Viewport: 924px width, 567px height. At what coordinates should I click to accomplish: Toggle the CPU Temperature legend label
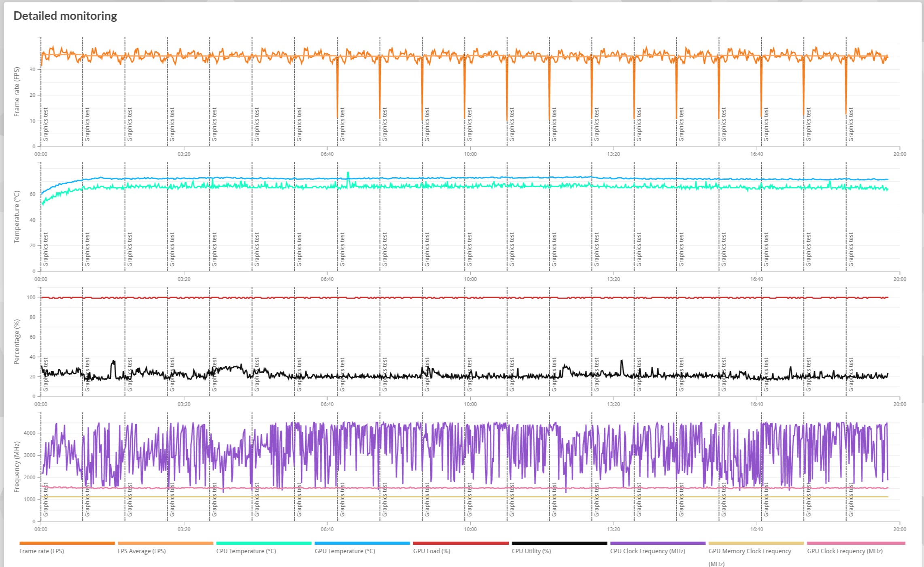tap(246, 551)
